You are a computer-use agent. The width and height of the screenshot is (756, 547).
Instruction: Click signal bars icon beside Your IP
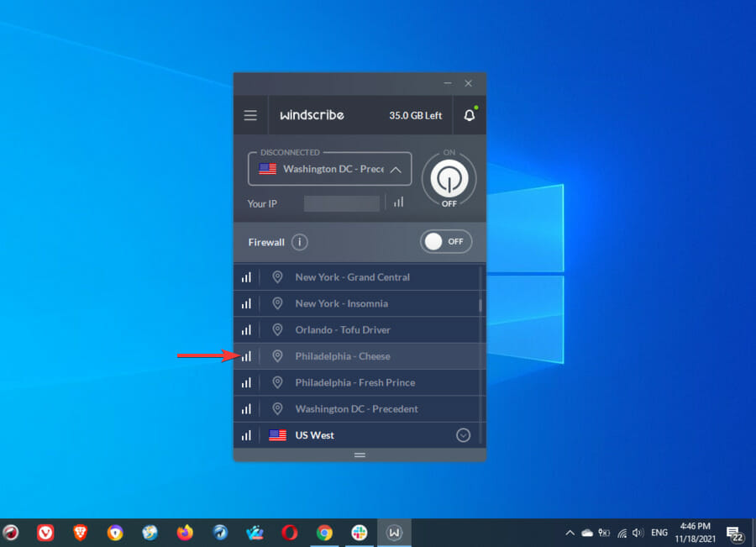coord(398,202)
